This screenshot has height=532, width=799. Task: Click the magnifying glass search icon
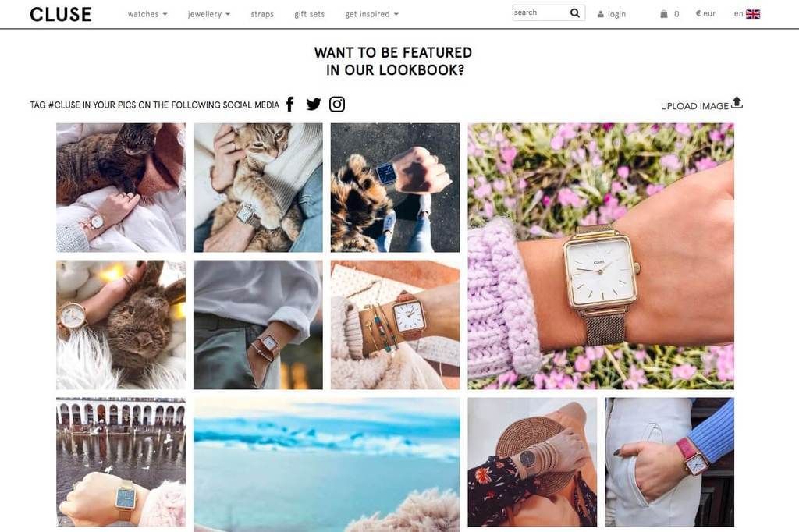click(x=575, y=13)
